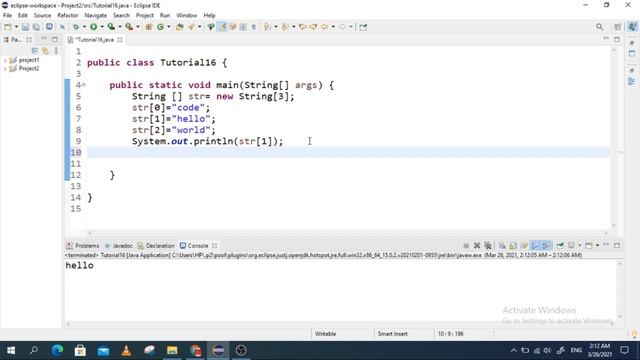Click Remove Launch X icon in console
The height and width of the screenshot is (360, 640).
point(477,245)
